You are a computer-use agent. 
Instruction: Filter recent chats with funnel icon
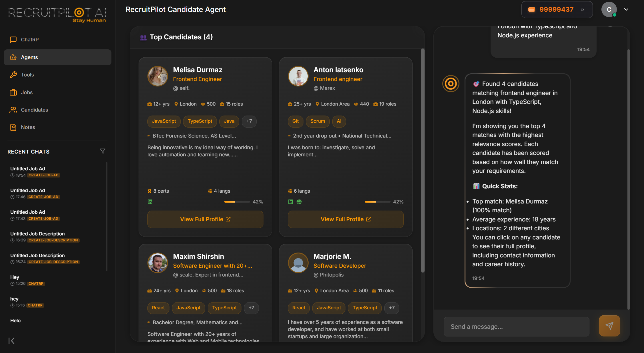coord(103,151)
